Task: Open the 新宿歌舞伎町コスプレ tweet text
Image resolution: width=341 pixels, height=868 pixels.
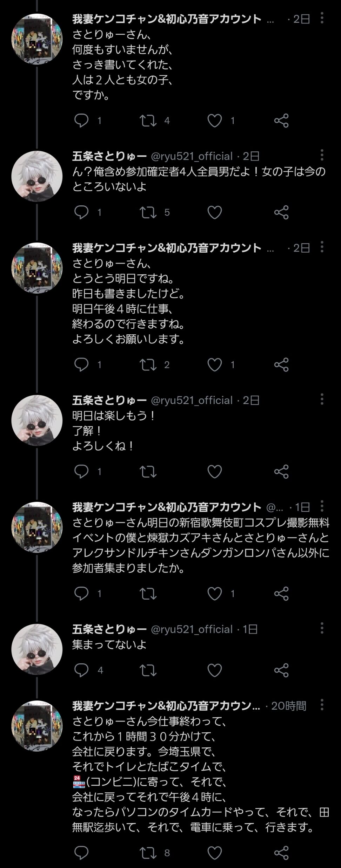Action: [x=201, y=545]
